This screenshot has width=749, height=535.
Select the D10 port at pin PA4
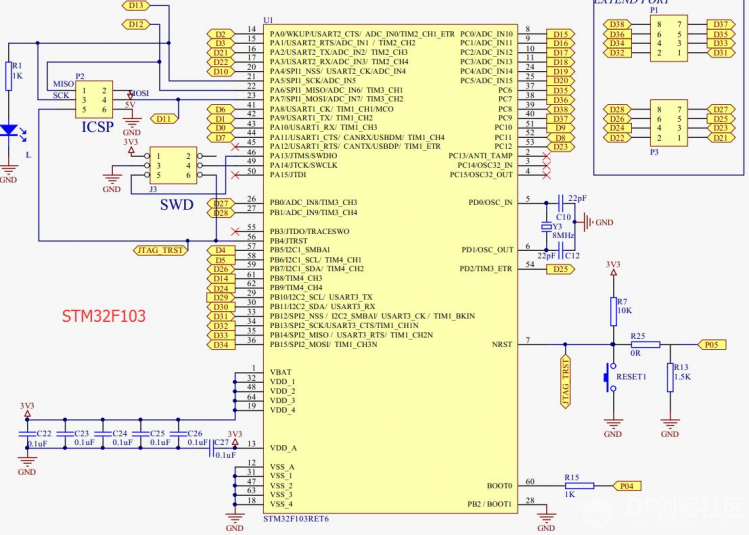coord(221,72)
